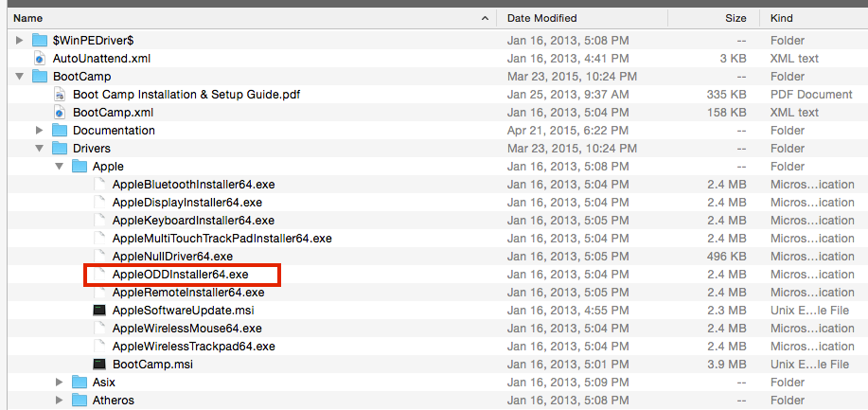Click the Documentation folder icon
Screen dimensions: 868x410
coord(60,131)
